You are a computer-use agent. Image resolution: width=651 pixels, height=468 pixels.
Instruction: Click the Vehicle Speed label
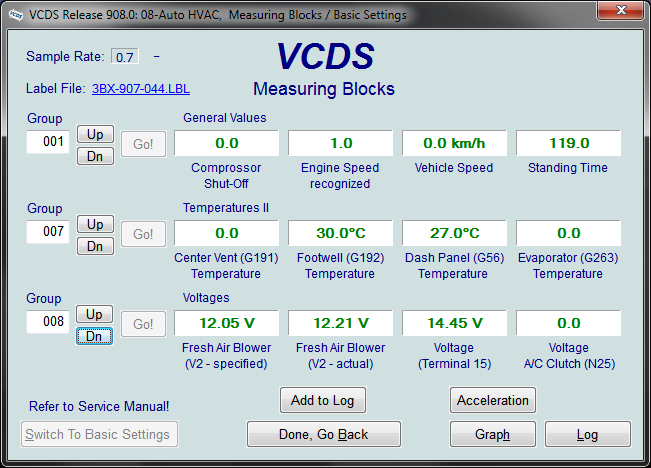tap(454, 168)
